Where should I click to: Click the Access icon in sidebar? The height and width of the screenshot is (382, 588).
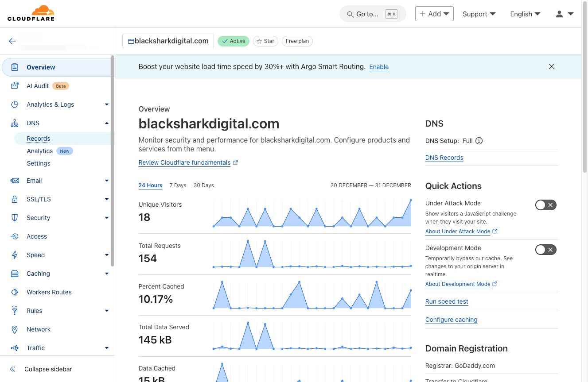tap(15, 236)
